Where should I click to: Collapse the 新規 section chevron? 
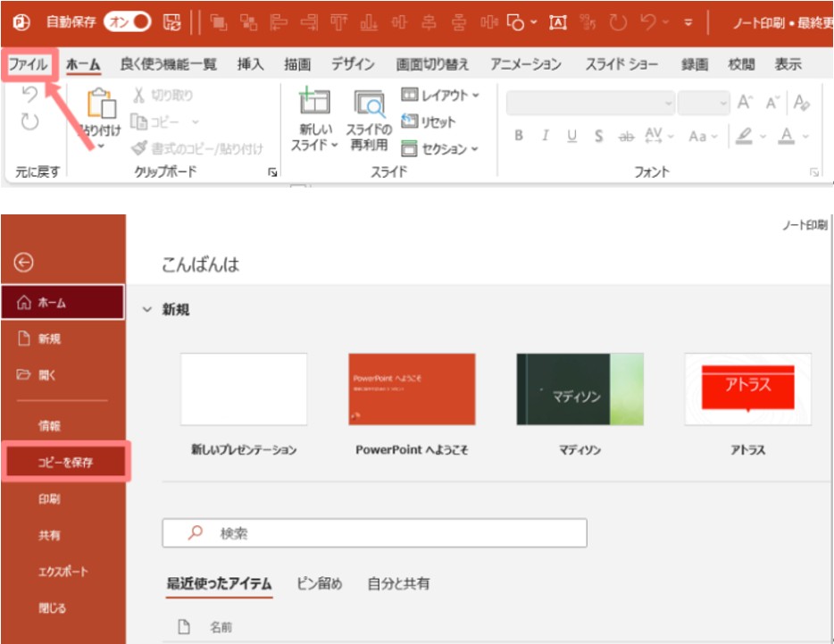[147, 310]
